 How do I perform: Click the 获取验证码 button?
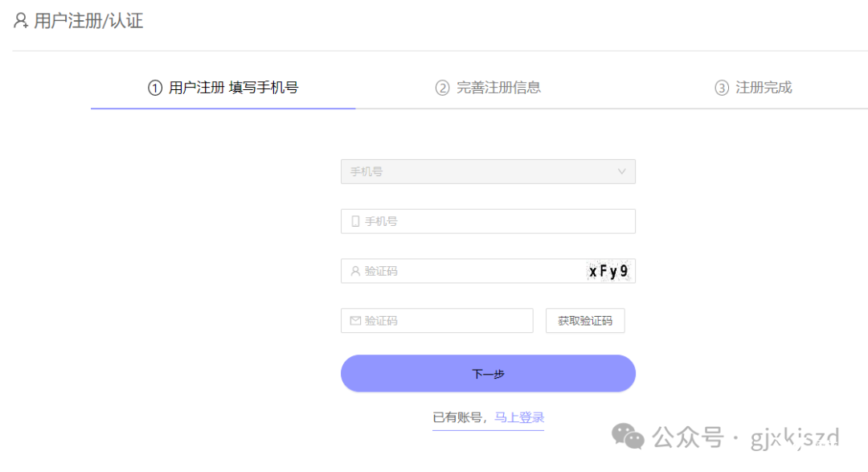(585, 320)
